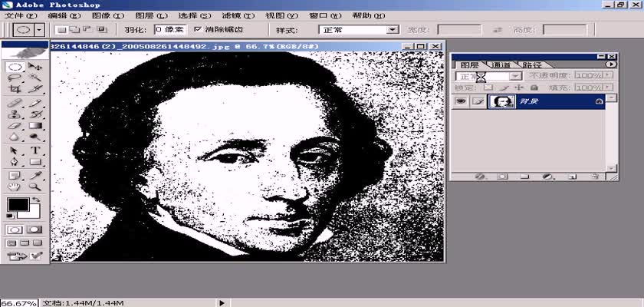This screenshot has height=307, width=644.
Task: Choose Subtract from Selection mode
Action: coord(88,30)
